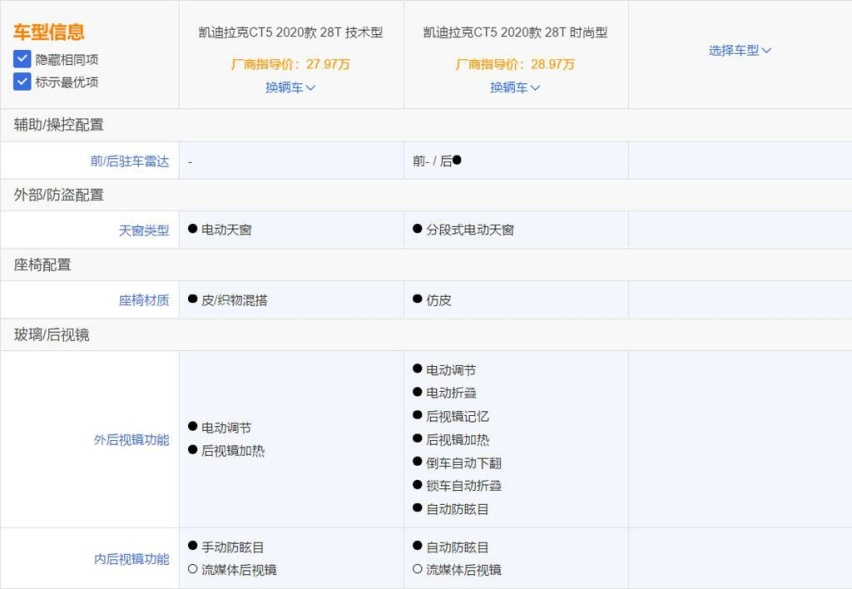Screen dimensions: 852x589
Task: Select the 前- / 后● radar value
Action: [437, 161]
